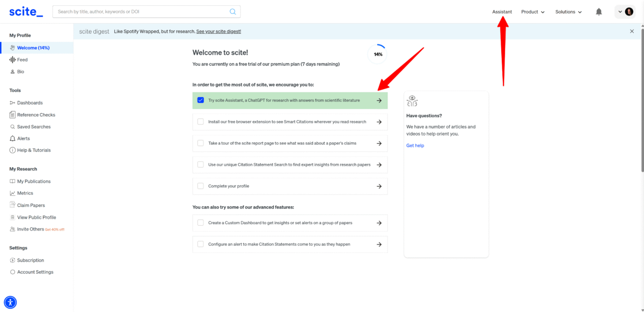Expand the Product dropdown menu
644x312 pixels.
click(x=533, y=12)
